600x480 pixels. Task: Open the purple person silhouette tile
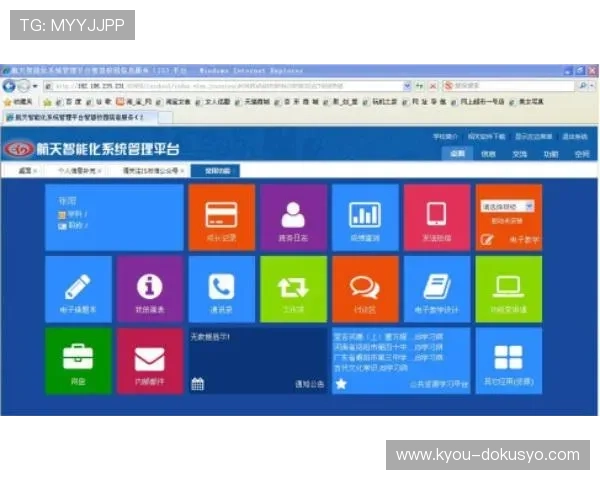293,217
